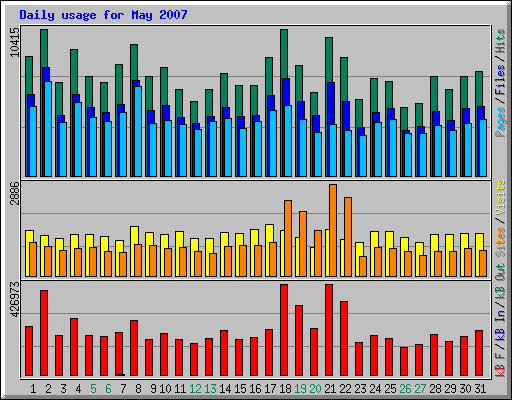Image resolution: width=512 pixels, height=400 pixels.
Task: Click day 23 label on the x-axis
Action: coord(360,389)
